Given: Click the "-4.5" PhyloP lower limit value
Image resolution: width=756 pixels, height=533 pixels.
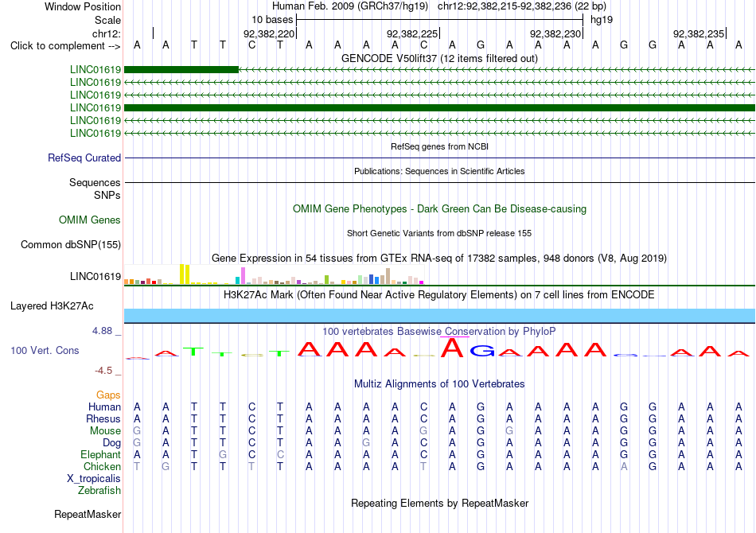Looking at the screenshot, I should 103,370.
